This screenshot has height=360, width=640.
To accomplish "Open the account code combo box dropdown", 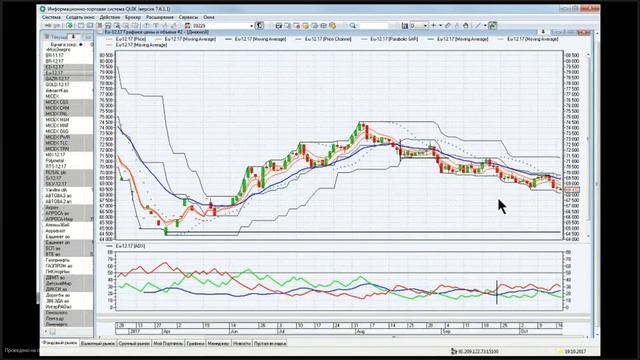I will (251, 26).
